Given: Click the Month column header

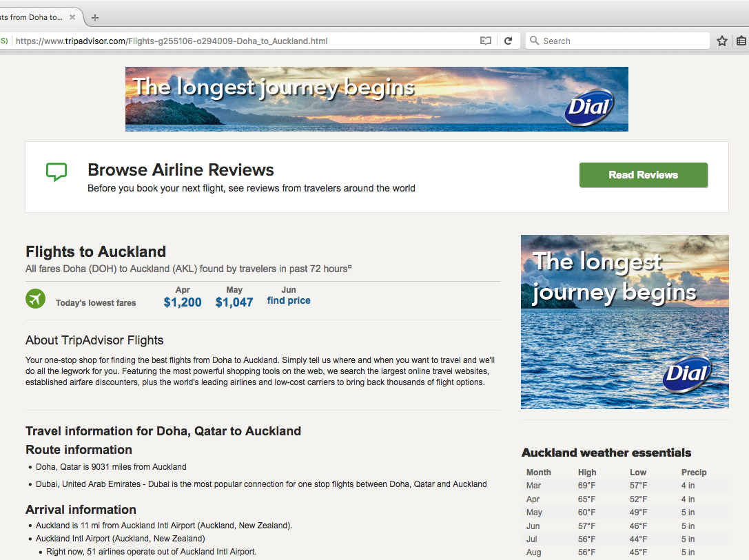Looking at the screenshot, I should pos(538,472).
